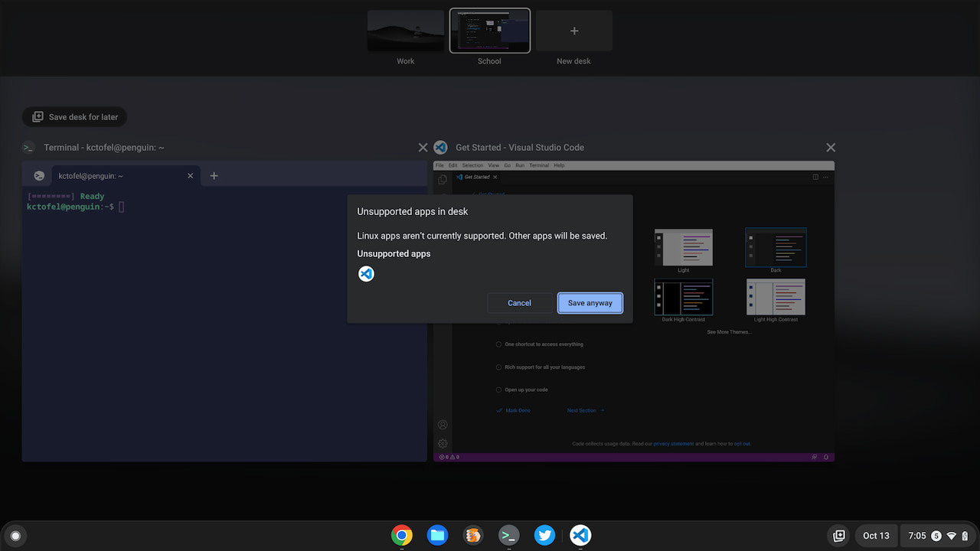Open the File menu in VS Code

(439, 165)
